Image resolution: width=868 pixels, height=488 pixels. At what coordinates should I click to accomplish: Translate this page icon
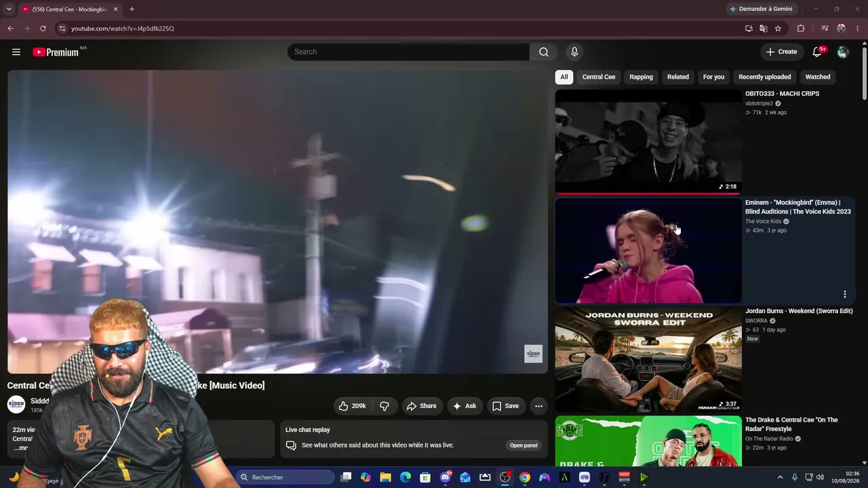(x=764, y=28)
